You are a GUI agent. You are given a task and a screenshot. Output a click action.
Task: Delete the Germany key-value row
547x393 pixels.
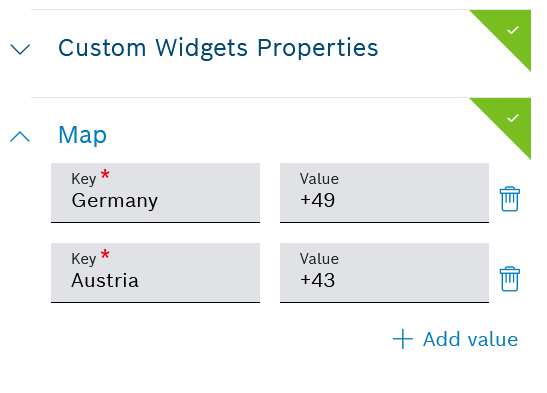[510, 199]
